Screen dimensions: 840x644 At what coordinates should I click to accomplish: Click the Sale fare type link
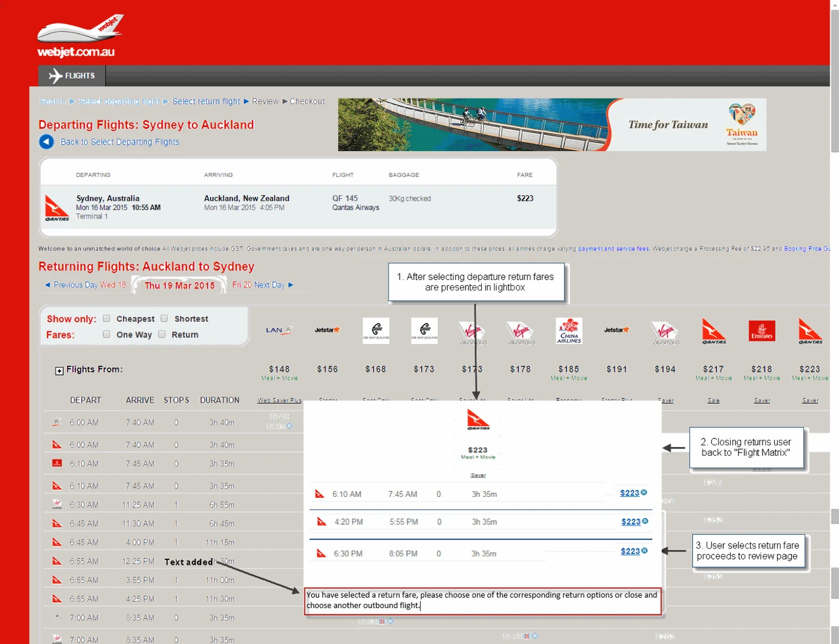click(713, 400)
